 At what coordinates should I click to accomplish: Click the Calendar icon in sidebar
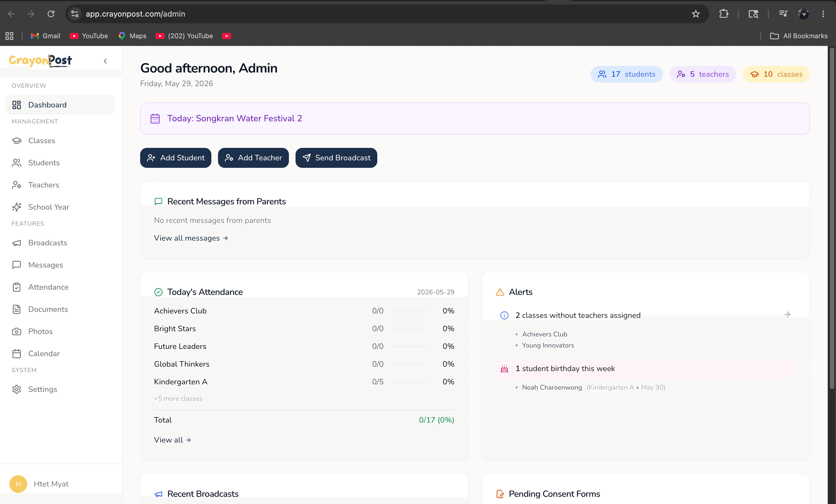pos(17,353)
